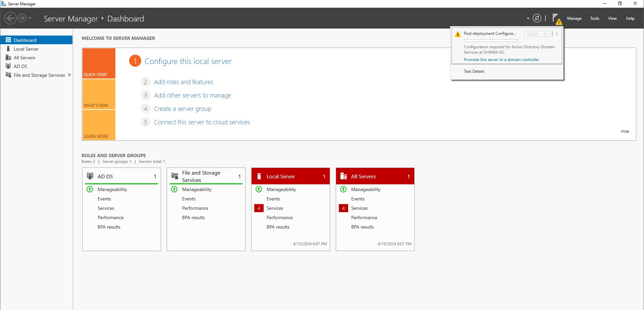Click the Server Manager icon in title bar
This screenshot has height=310, width=644.
(3, 3)
